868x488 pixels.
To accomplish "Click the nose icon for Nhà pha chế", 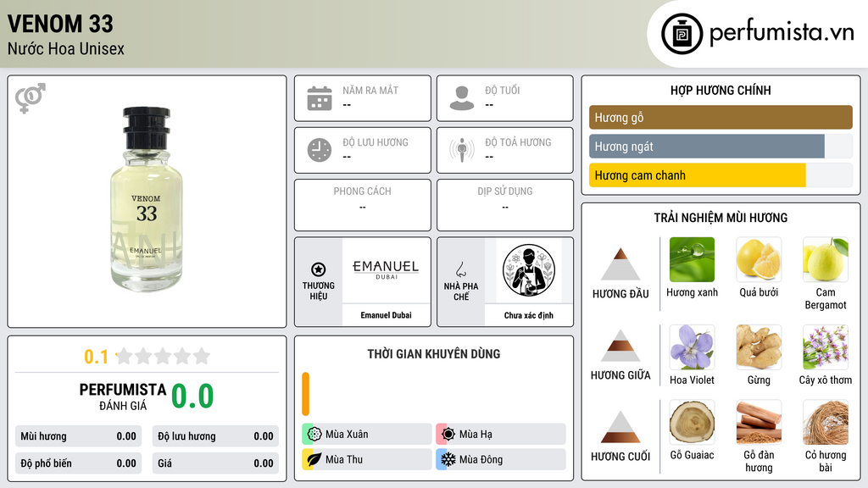I will 460,269.
